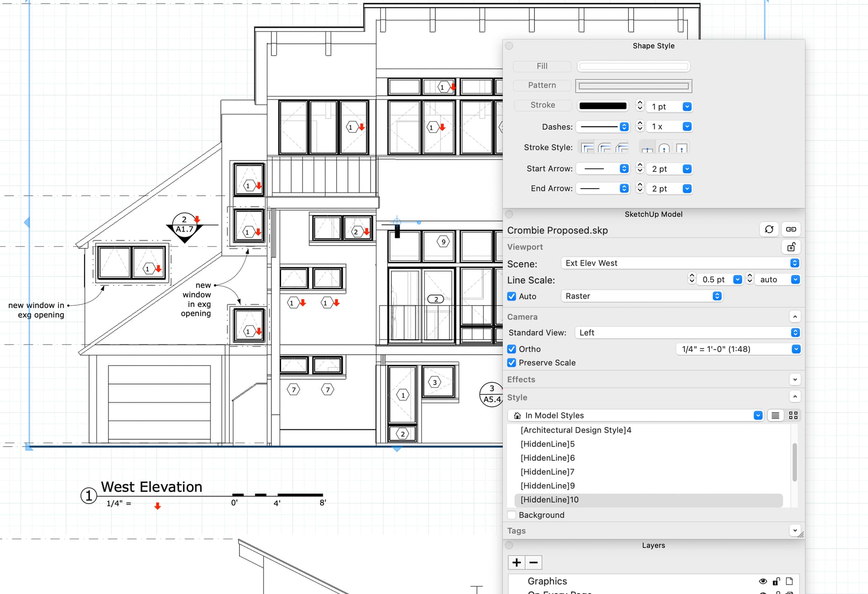Click the black stroke color swatch
Viewport: 868px width, 594px height.
603,105
